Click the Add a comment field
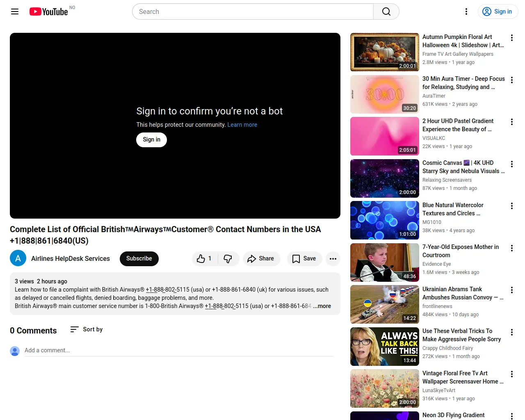 [x=179, y=350]
